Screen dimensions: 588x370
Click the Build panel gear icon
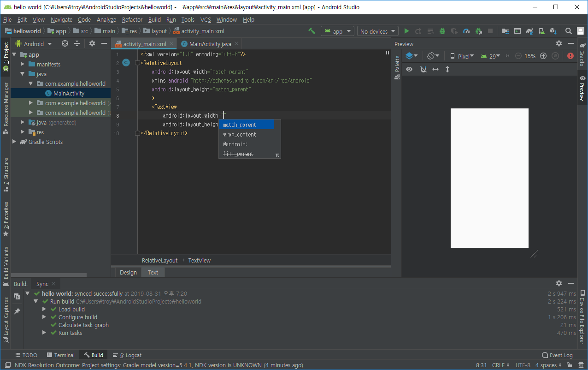click(x=559, y=283)
